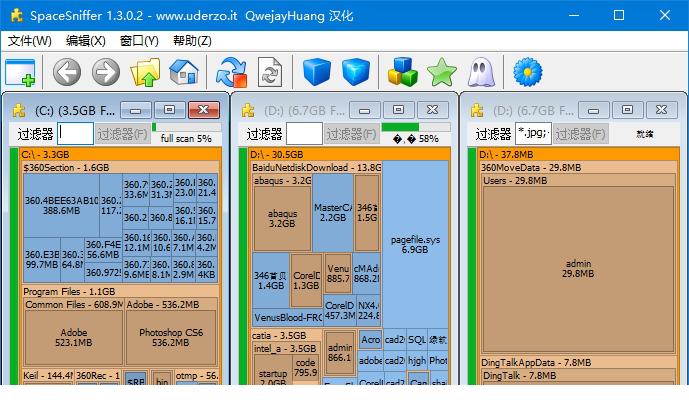
Task: Toggle the ghost free space icon
Action: pos(481,72)
